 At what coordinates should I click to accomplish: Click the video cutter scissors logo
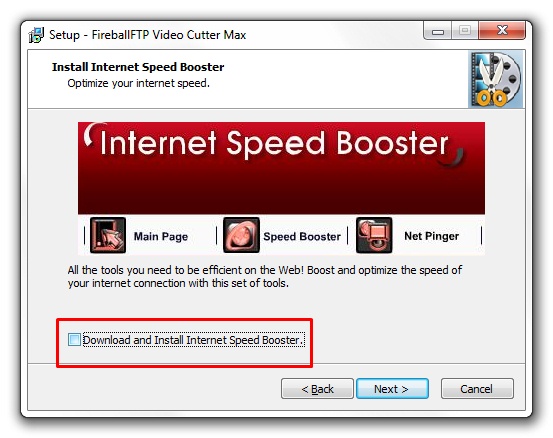(496, 79)
